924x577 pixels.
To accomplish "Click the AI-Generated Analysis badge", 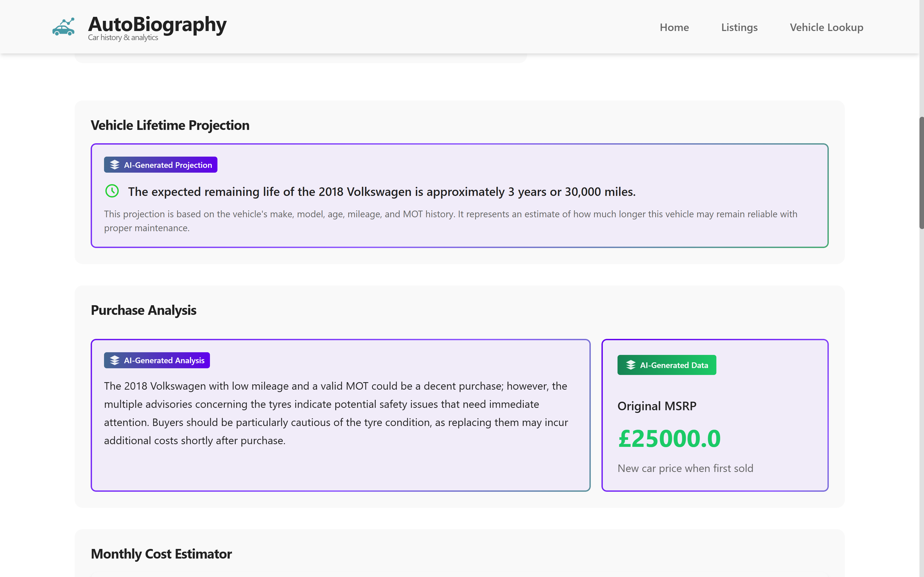I will coord(157,360).
